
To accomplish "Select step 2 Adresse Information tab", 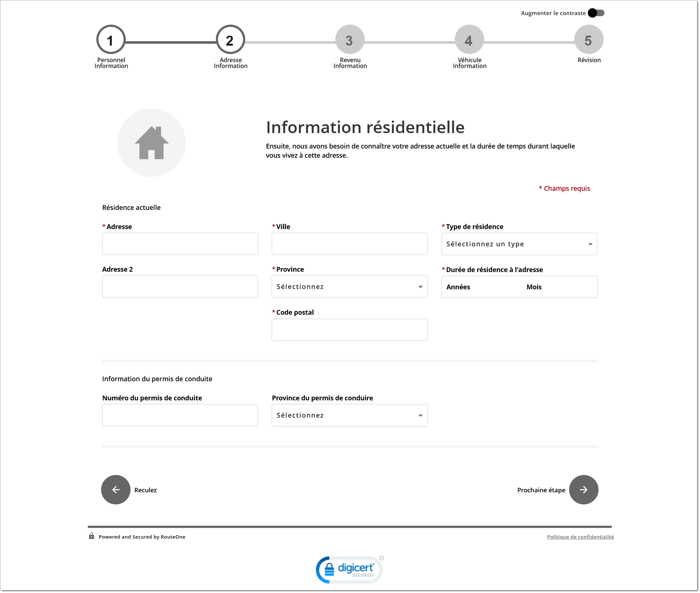I will click(x=231, y=40).
